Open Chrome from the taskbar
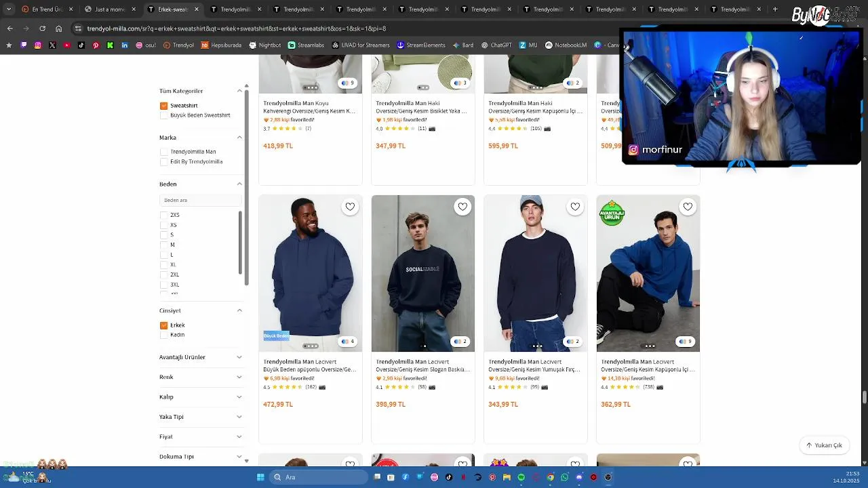 pos(550,477)
